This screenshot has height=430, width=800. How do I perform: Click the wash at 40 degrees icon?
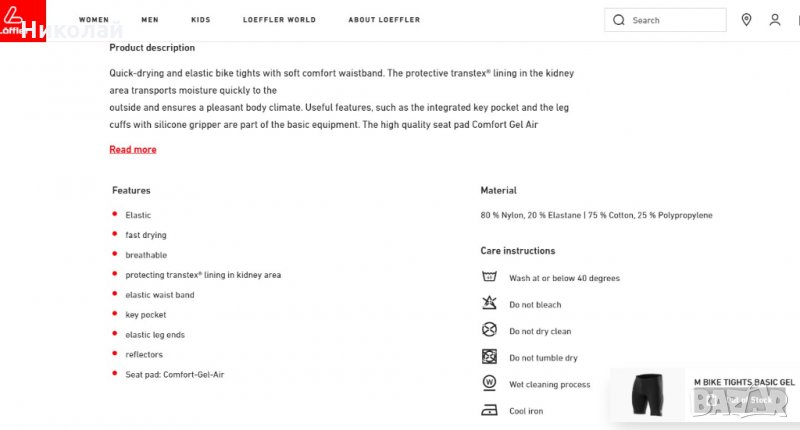[489, 278]
